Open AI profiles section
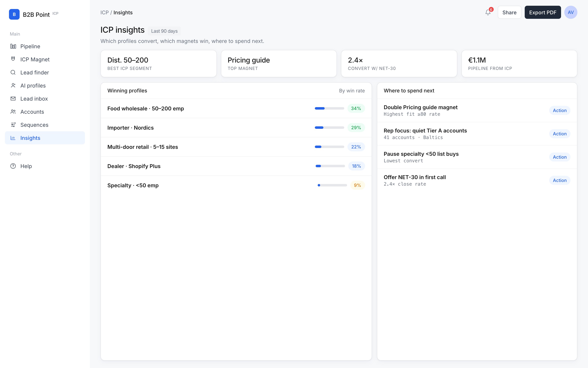 pos(45,86)
